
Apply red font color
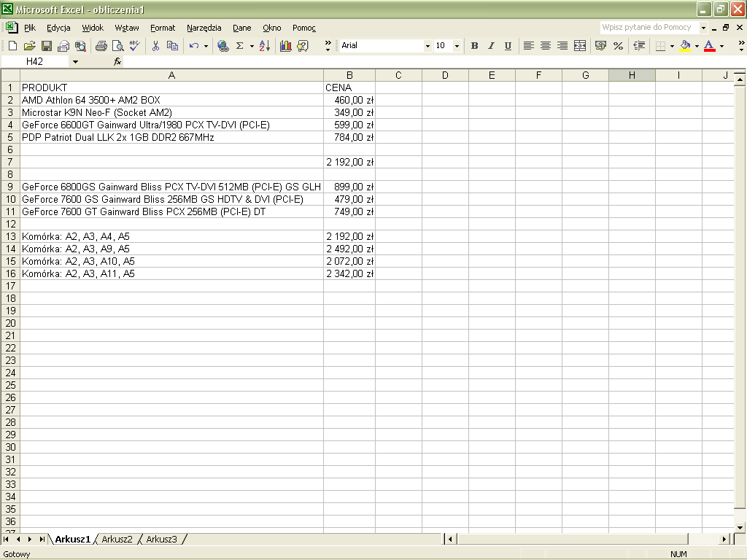710,46
